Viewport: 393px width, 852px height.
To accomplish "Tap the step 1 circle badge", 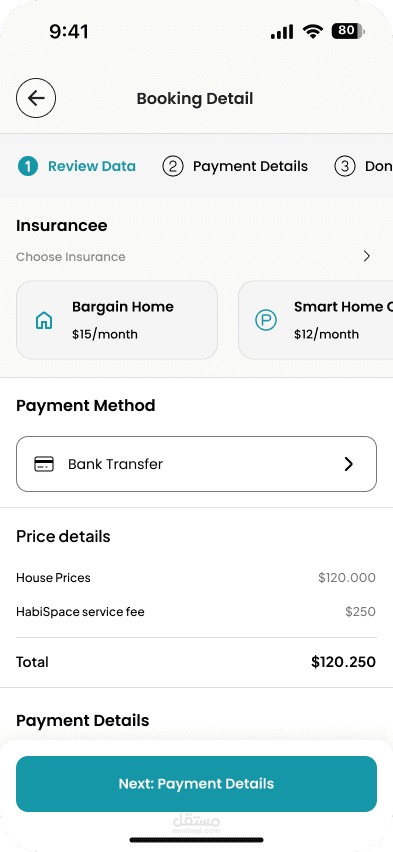I will pyautogui.click(x=28, y=166).
